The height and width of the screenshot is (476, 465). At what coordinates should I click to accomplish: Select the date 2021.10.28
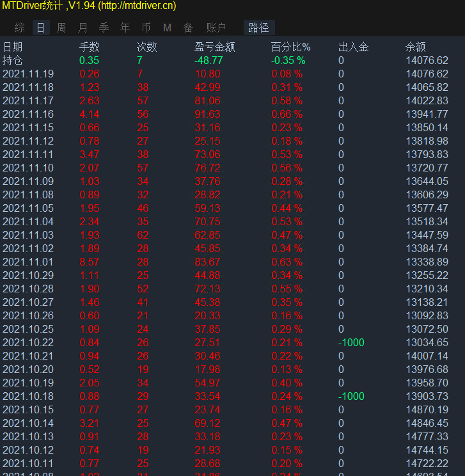pyautogui.click(x=28, y=289)
